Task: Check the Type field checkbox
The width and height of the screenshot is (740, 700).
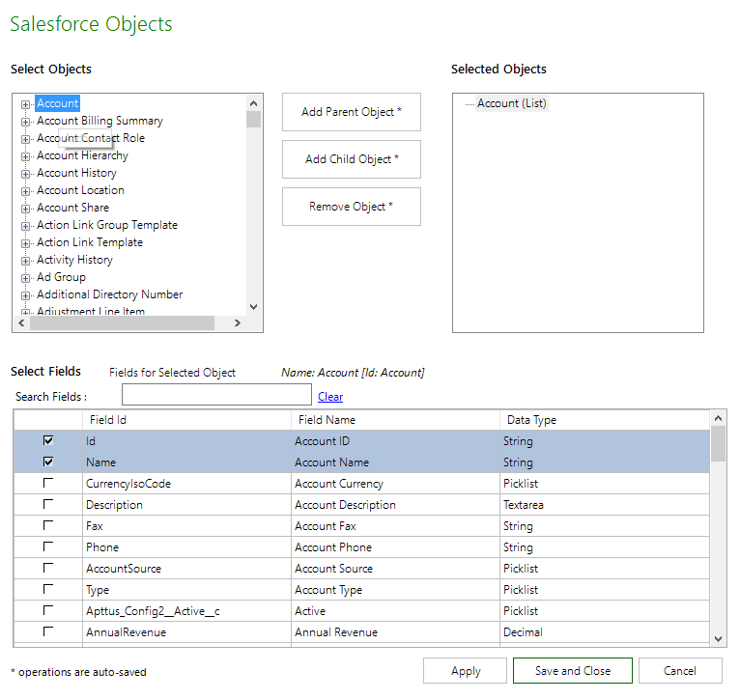Action: tap(48, 589)
